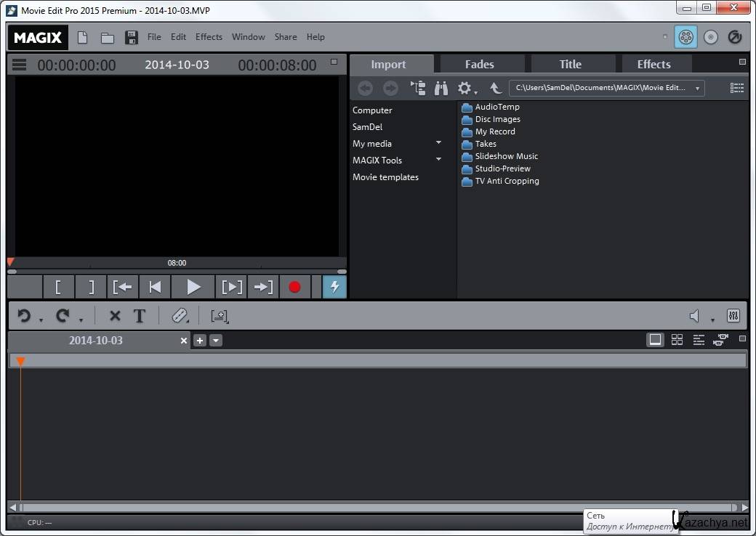Screen dimensions: 756x536
Task: Switch to storyboard view mode
Action: [656, 340]
